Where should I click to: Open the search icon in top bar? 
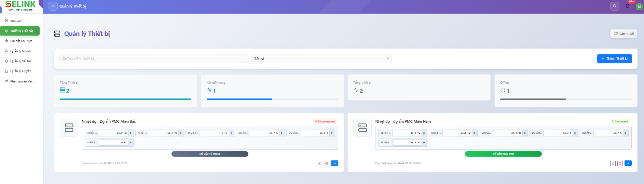615,6
